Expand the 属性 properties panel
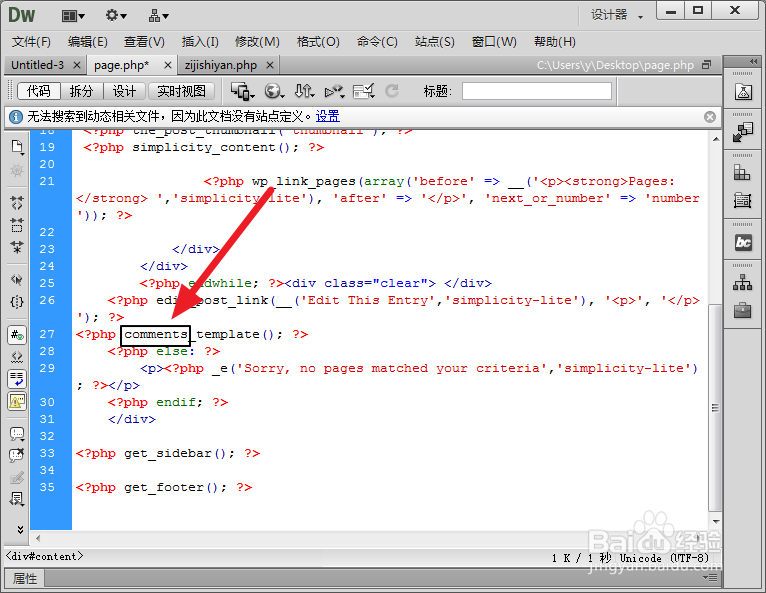Image resolution: width=766 pixels, height=593 pixels. pyautogui.click(x=25, y=578)
